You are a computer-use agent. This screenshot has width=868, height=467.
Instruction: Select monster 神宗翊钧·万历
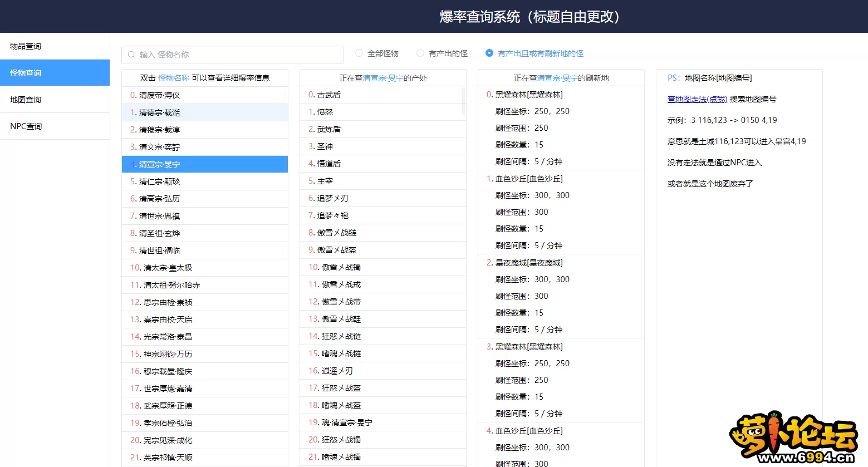click(x=205, y=354)
